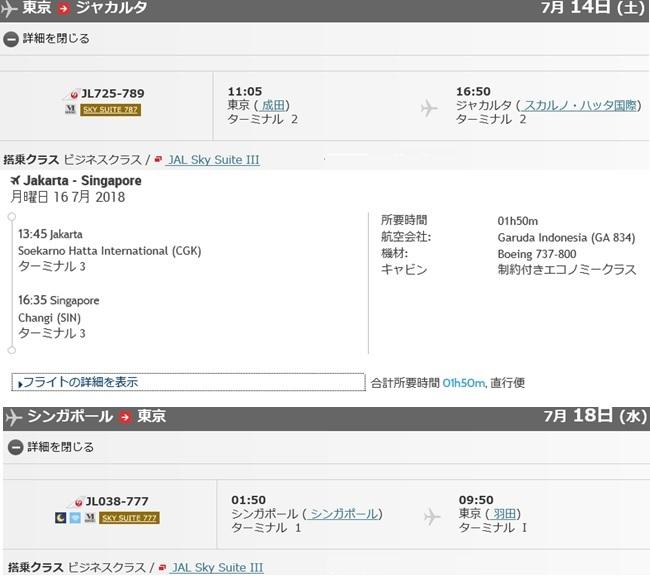Click the red arrow in シンガポール 東京 header

(x=125, y=416)
